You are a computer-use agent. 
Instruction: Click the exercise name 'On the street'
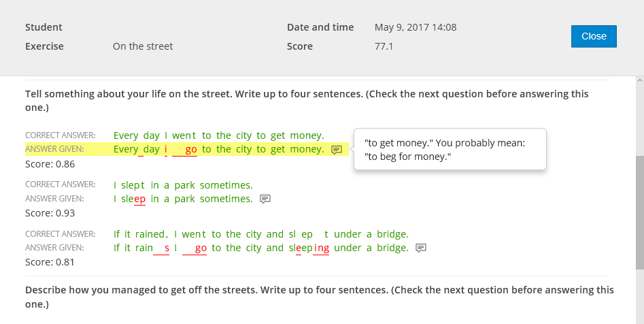pos(143,46)
